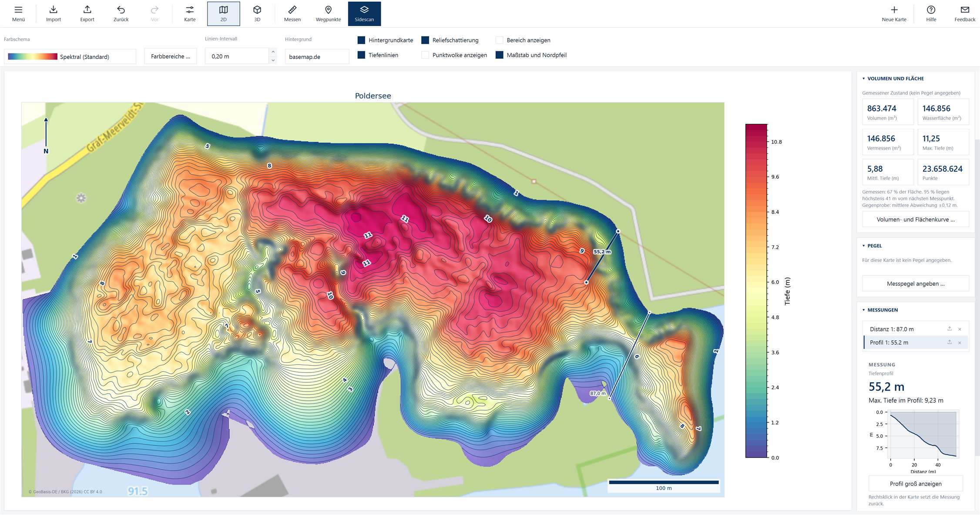Toggle the Tiefenlinien checkbox

[x=361, y=55]
